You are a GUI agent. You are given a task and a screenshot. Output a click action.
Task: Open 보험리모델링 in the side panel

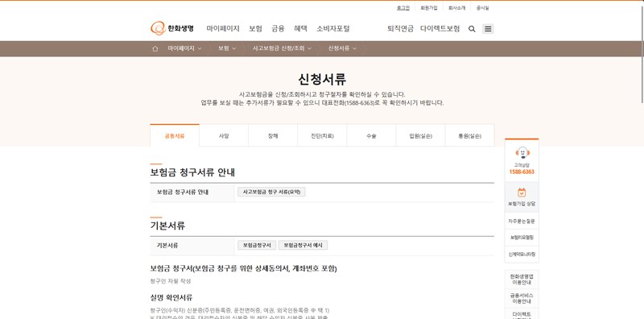(522, 238)
